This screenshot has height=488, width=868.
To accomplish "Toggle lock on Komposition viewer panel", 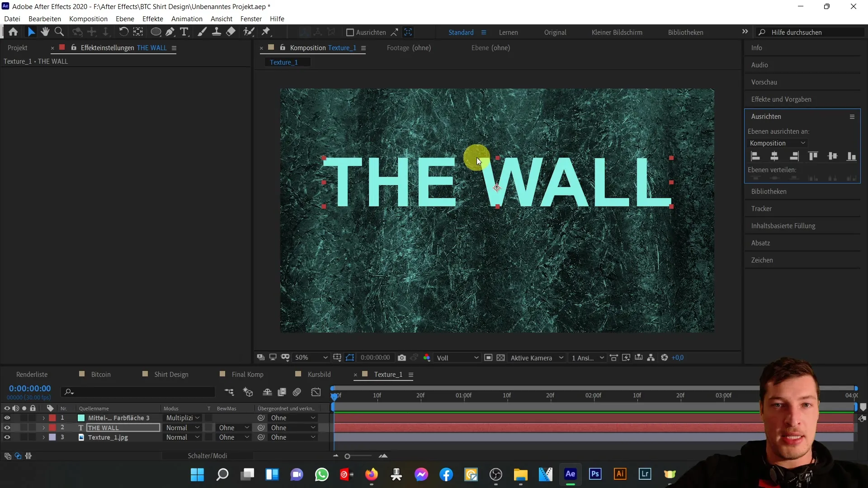I will 283,47.
